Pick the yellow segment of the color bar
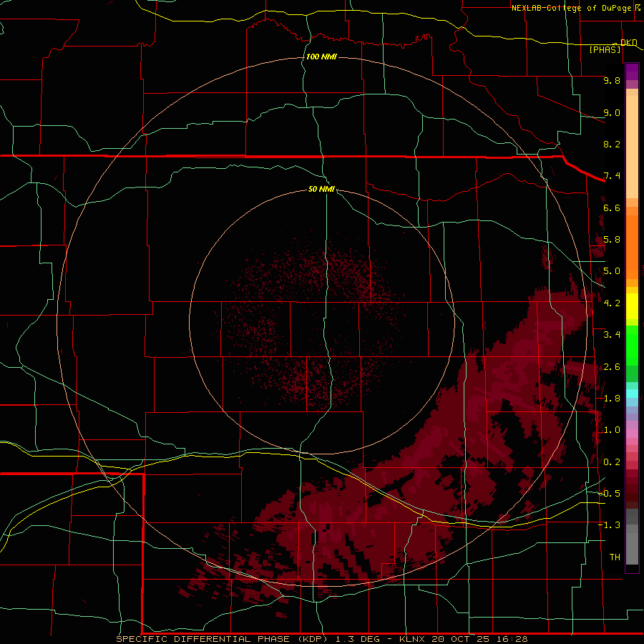This screenshot has height=644, width=644. [x=632, y=306]
